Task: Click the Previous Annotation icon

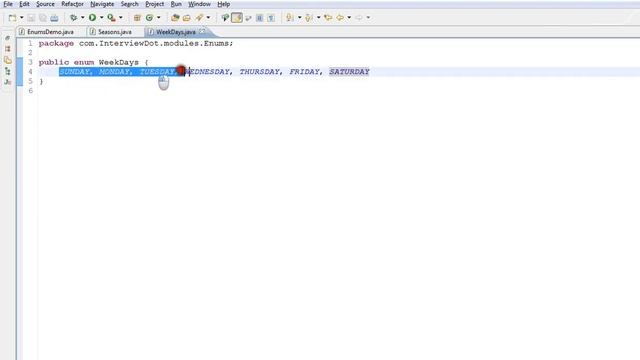Action: [x=309, y=18]
